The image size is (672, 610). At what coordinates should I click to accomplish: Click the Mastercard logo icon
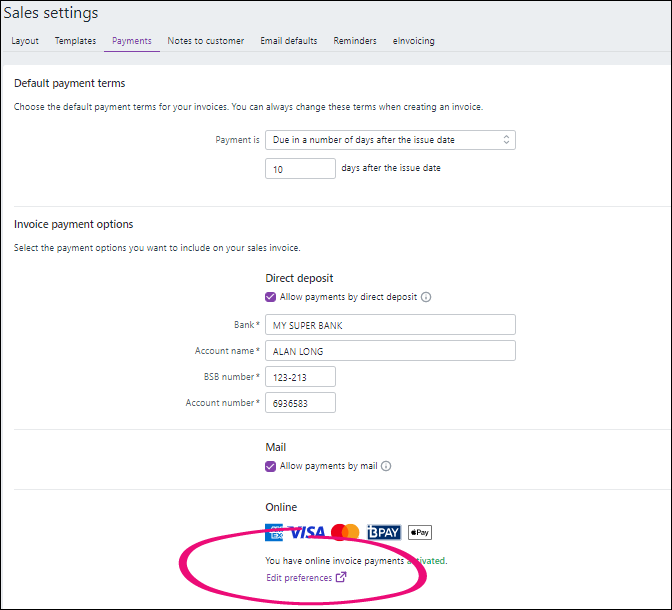coord(345,532)
